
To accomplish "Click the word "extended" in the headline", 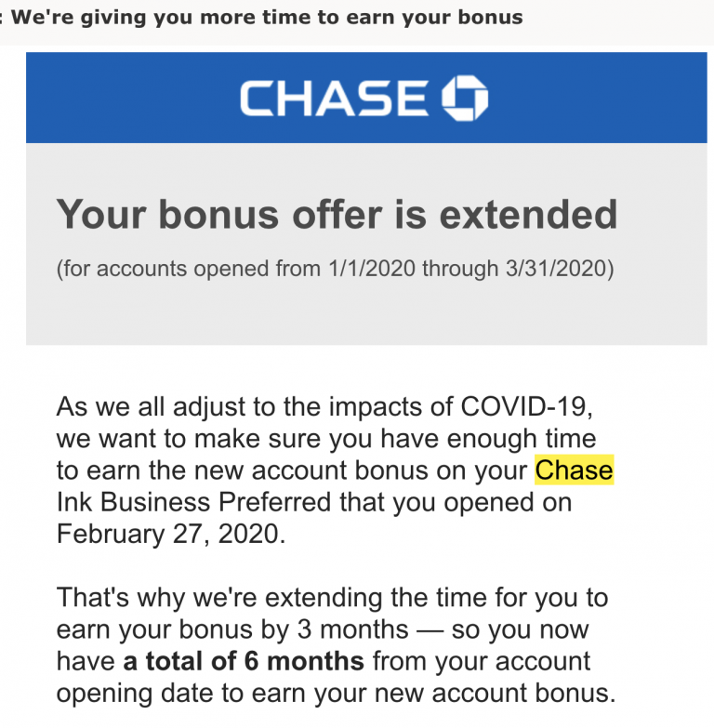I will [x=528, y=214].
